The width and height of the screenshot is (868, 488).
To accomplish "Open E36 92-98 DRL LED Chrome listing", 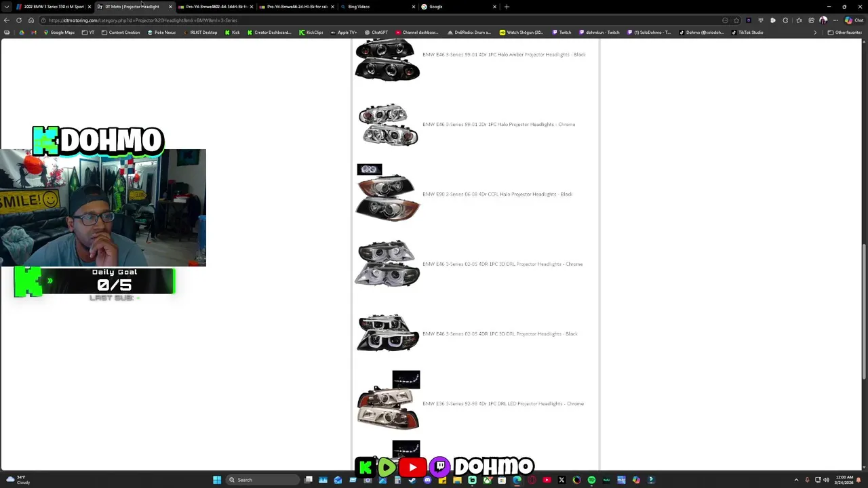I will (x=502, y=404).
